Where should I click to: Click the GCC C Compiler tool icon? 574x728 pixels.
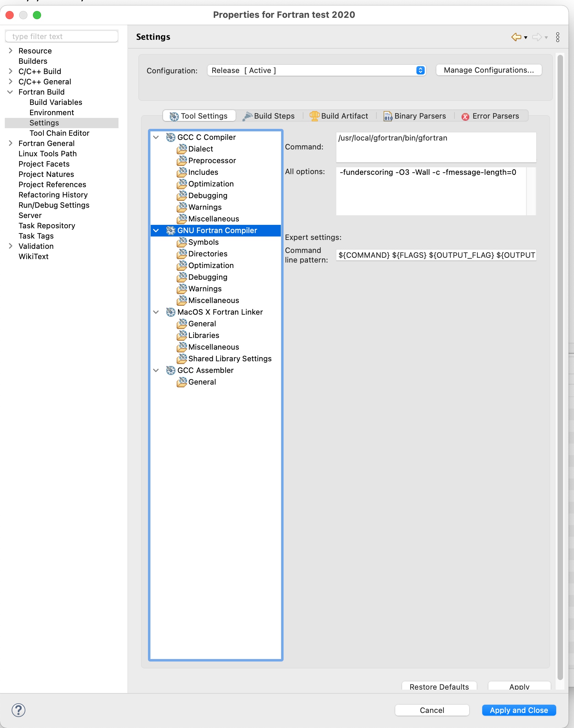[171, 137]
